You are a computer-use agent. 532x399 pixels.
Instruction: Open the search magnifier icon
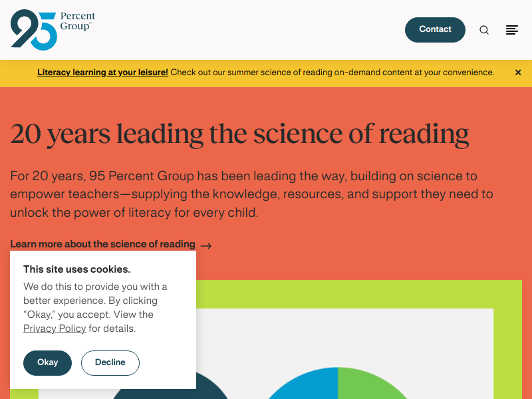pos(484,30)
